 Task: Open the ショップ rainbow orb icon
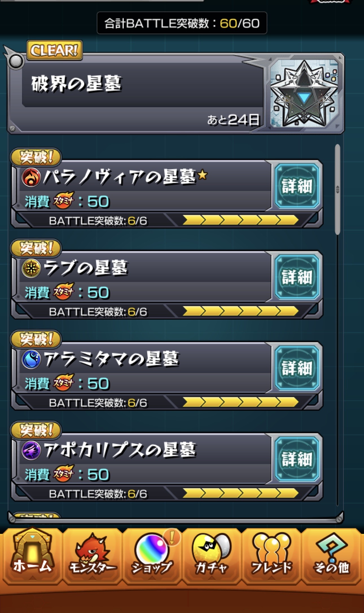[x=152, y=555]
